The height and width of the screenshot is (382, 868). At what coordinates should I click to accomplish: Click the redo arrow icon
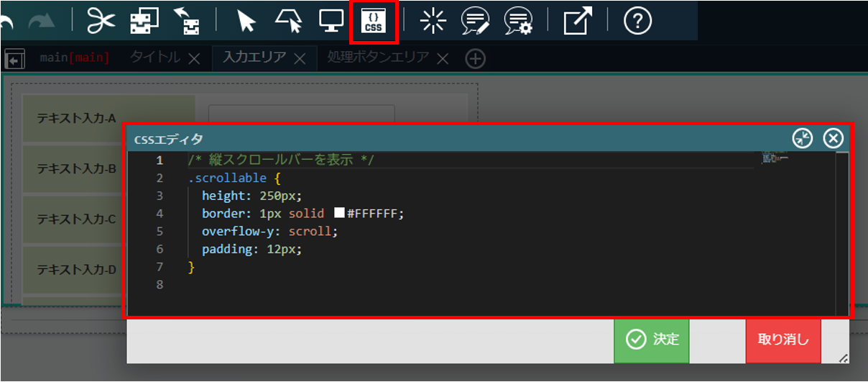[x=41, y=22]
